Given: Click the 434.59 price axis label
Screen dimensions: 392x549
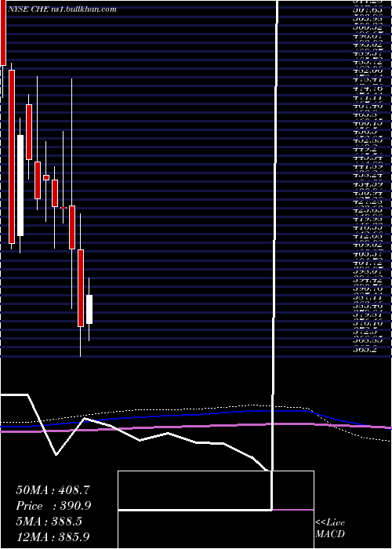Looking at the screenshot, I should pos(368,184).
